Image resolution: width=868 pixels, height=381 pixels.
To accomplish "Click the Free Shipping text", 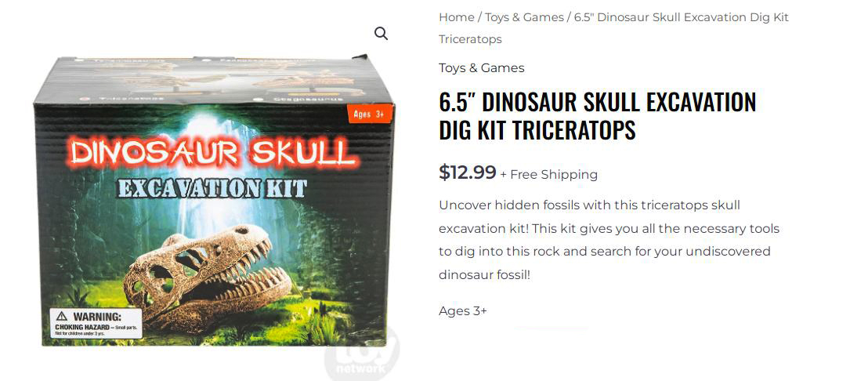I will coord(554,175).
